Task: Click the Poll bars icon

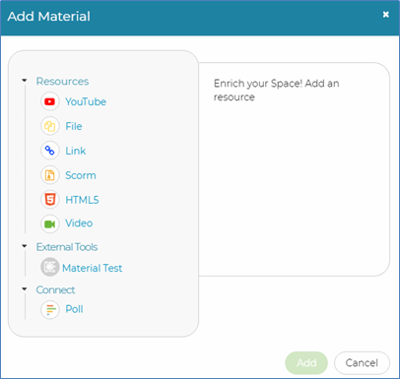Action: 50,309
